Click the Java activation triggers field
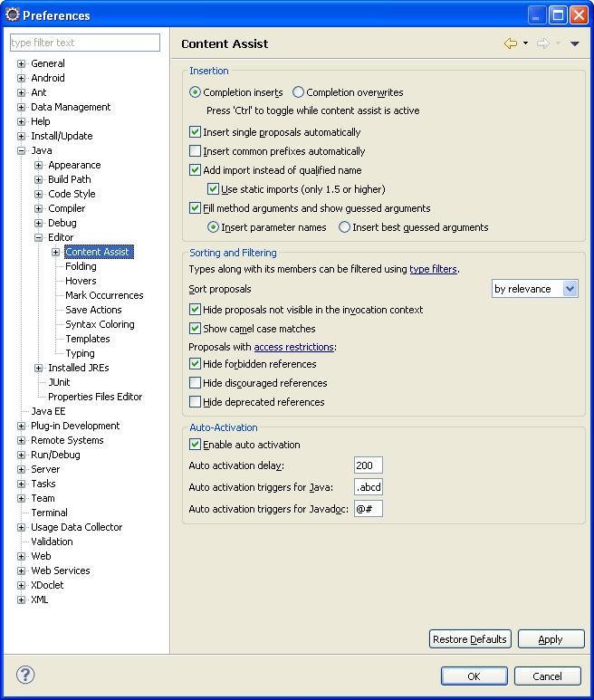The image size is (594, 700). 369,487
